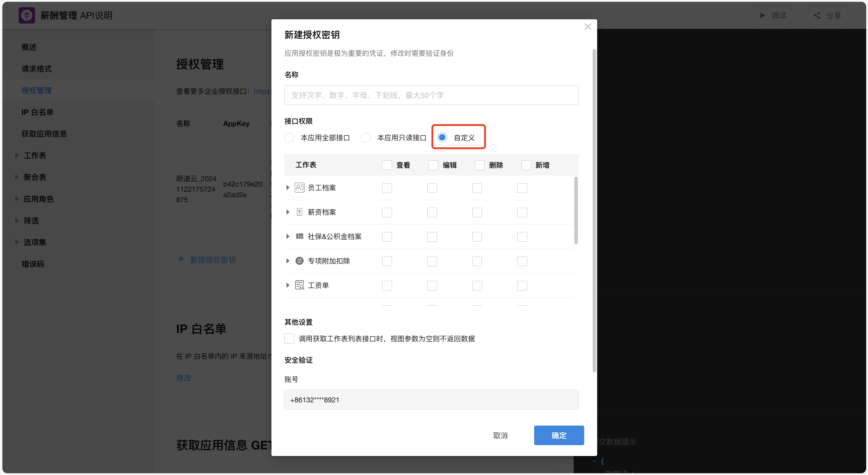Expand the 专项附加扣除 row

tap(288, 261)
